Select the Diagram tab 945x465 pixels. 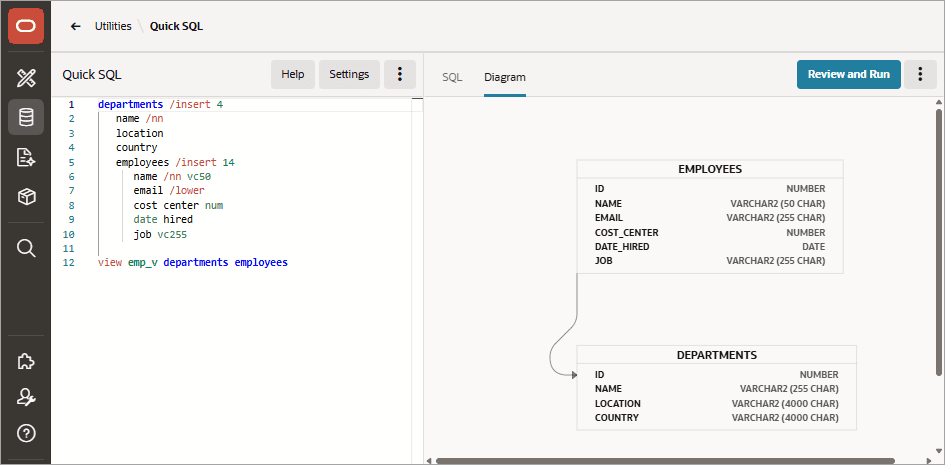point(505,77)
